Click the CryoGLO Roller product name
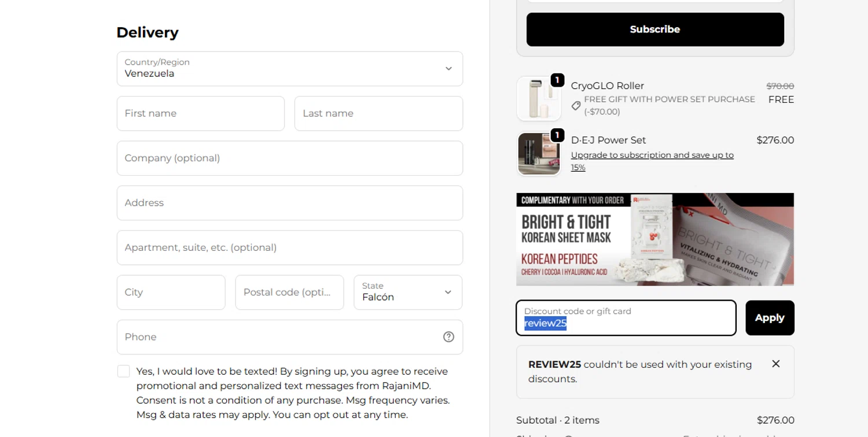Viewport: 868px width, 437px height. (607, 86)
